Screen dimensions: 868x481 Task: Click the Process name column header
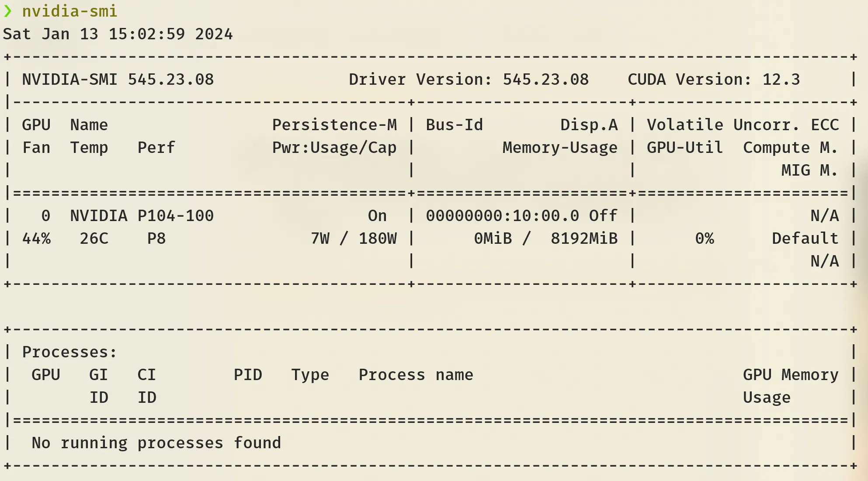pyautogui.click(x=416, y=375)
